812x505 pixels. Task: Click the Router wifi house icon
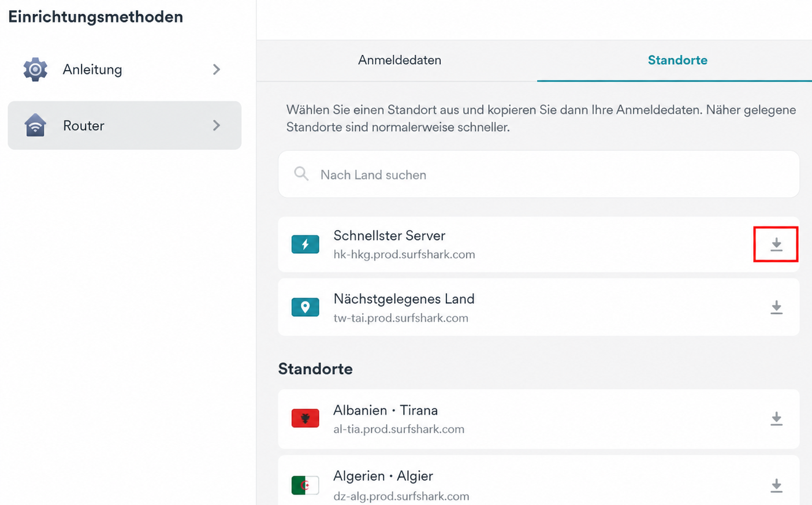[x=35, y=125]
